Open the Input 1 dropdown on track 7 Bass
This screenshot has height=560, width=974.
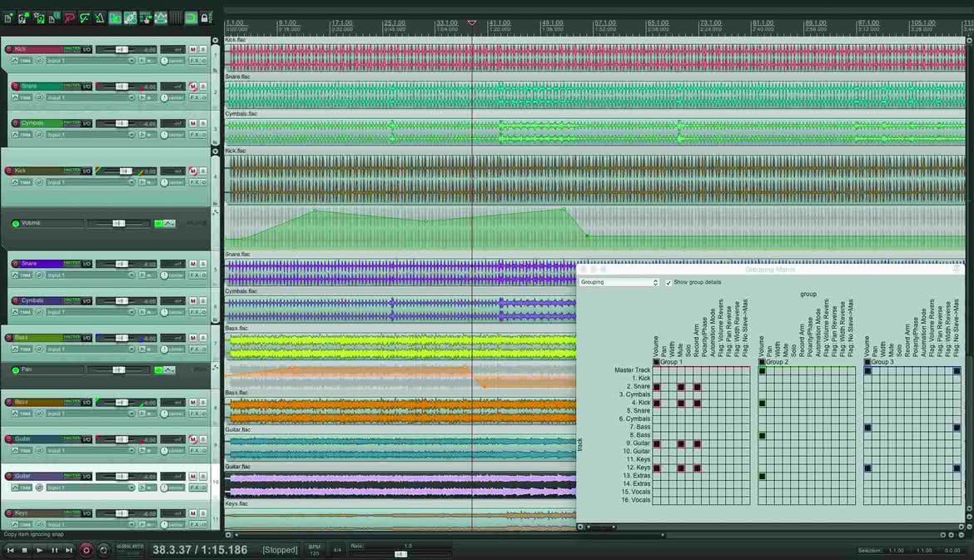[x=91, y=349]
